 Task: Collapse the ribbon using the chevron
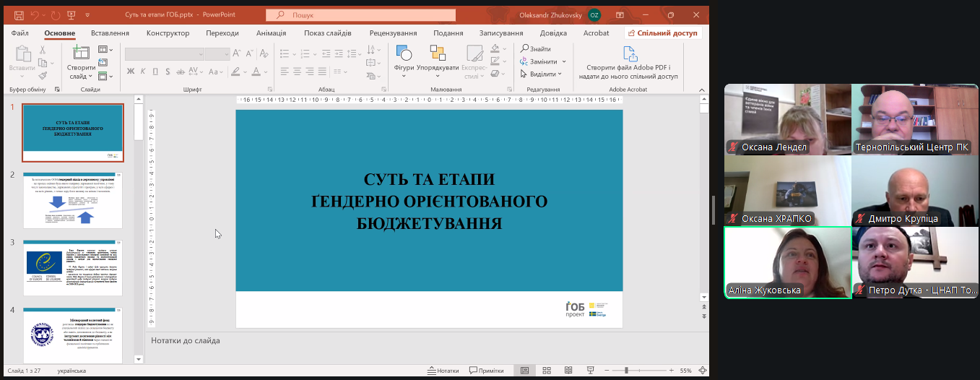701,89
